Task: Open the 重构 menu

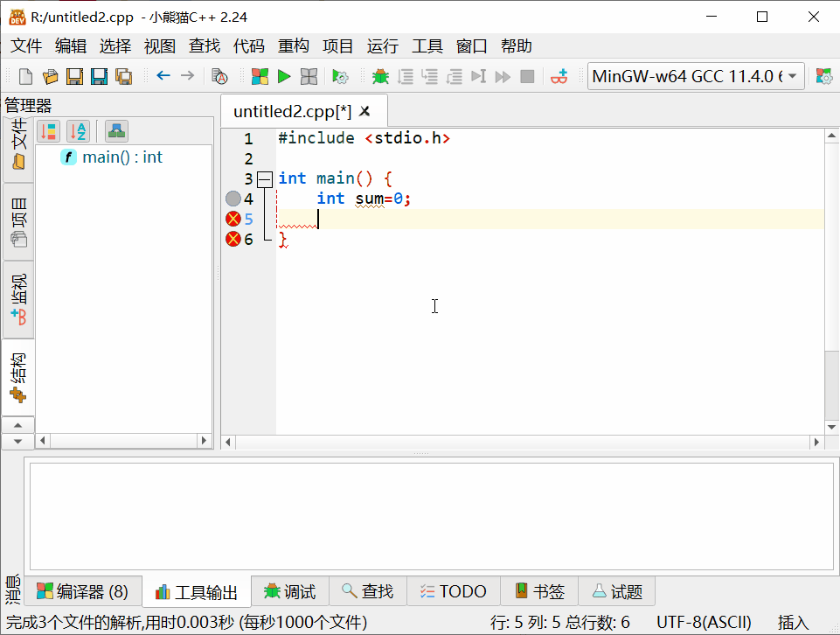Action: [x=293, y=46]
